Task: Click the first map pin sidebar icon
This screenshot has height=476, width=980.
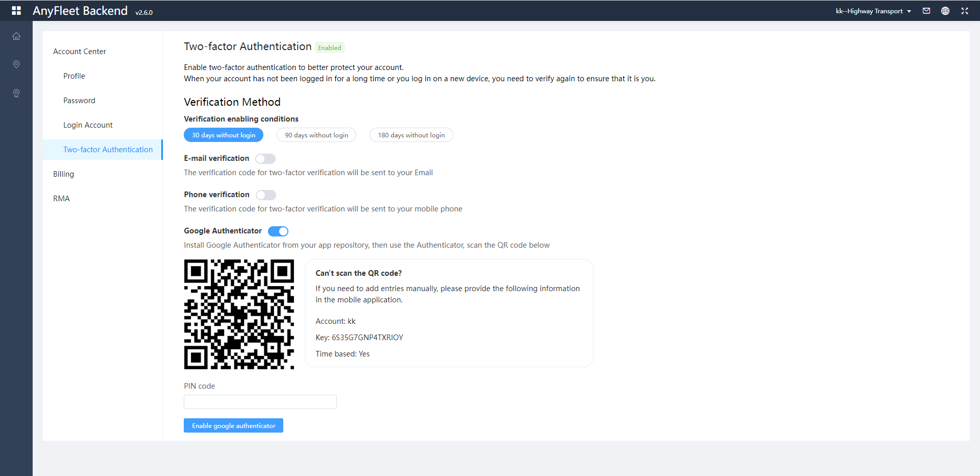Action: point(16,64)
